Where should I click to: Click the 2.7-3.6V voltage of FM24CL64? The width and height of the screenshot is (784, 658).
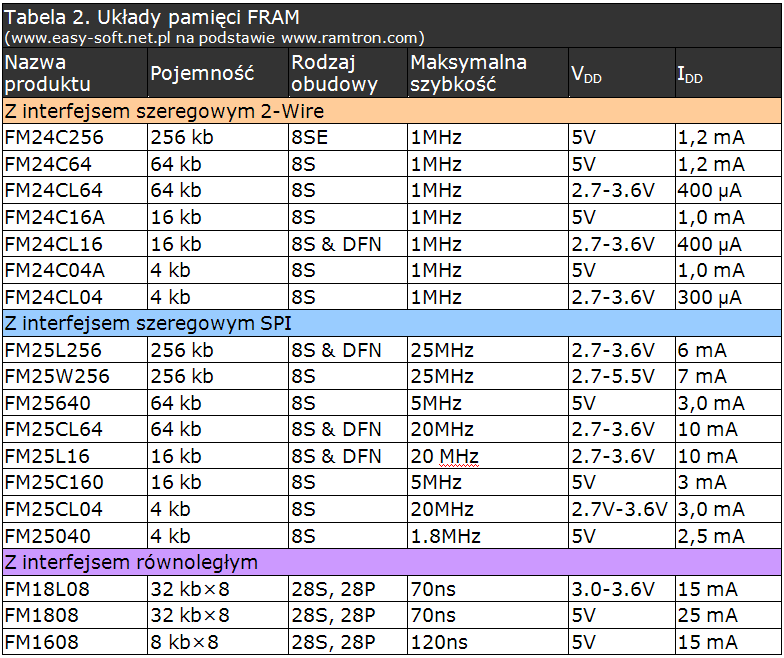[622, 190]
